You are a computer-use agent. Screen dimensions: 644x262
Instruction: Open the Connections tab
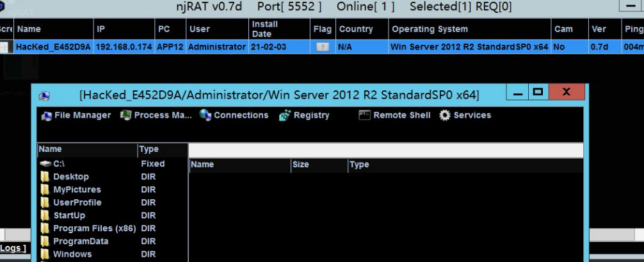pos(234,115)
